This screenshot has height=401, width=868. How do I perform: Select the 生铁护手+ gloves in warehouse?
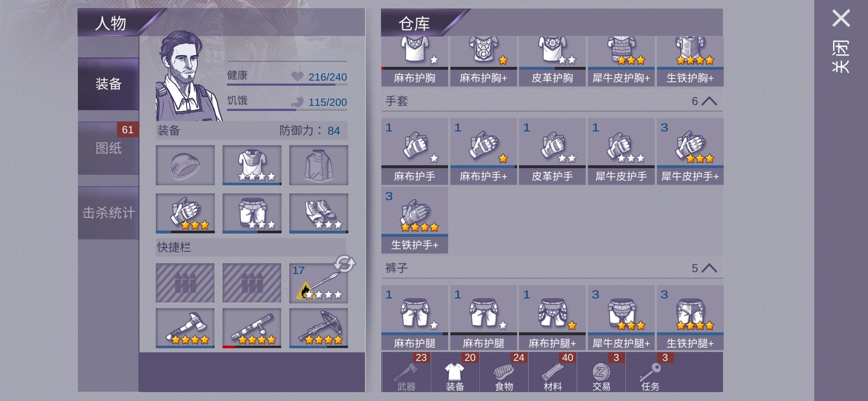coord(415,220)
